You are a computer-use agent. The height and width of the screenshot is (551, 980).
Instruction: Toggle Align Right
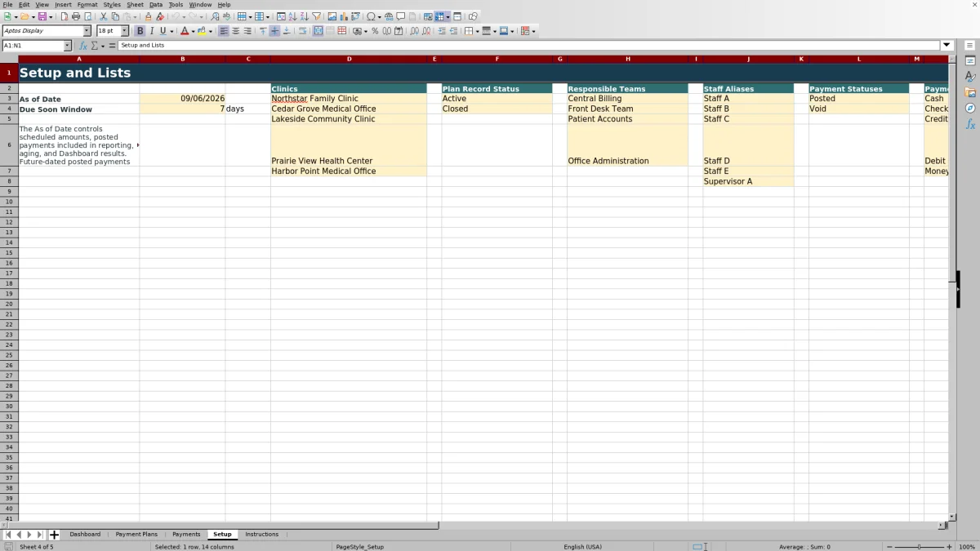[247, 31]
